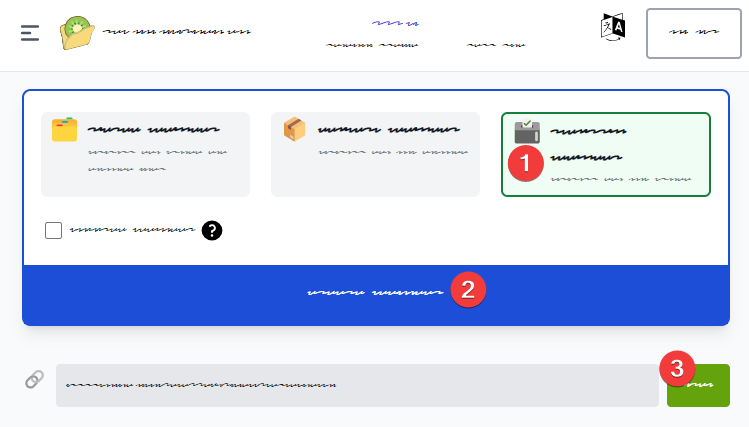Click the disk icon in green highlighted card
The width and height of the screenshot is (749, 427).
[x=527, y=131]
